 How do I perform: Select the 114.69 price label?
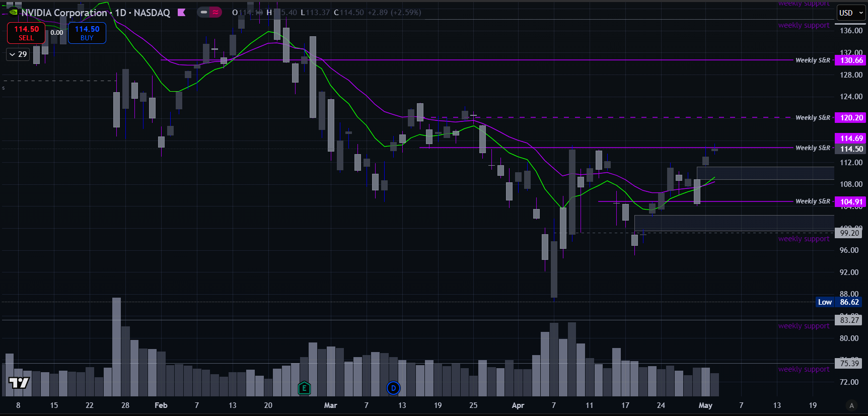pos(850,138)
